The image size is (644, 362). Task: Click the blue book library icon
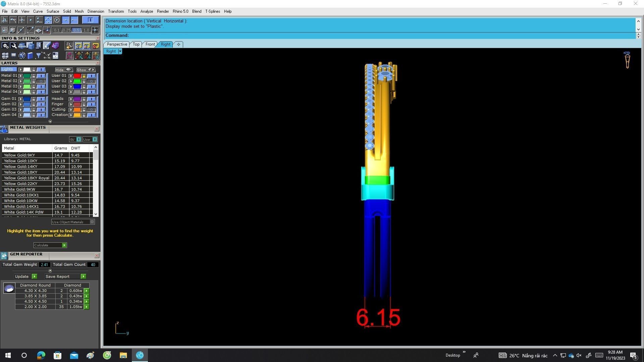30,55
